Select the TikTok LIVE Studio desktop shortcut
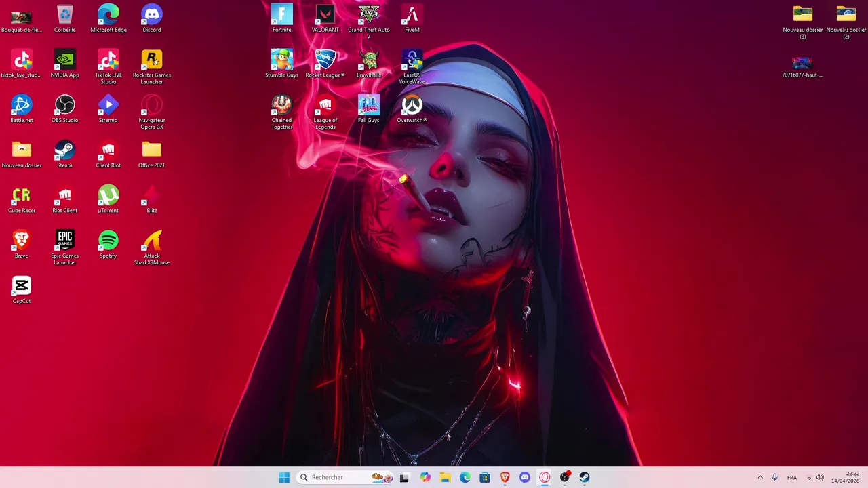868x488 pixels. [x=108, y=67]
